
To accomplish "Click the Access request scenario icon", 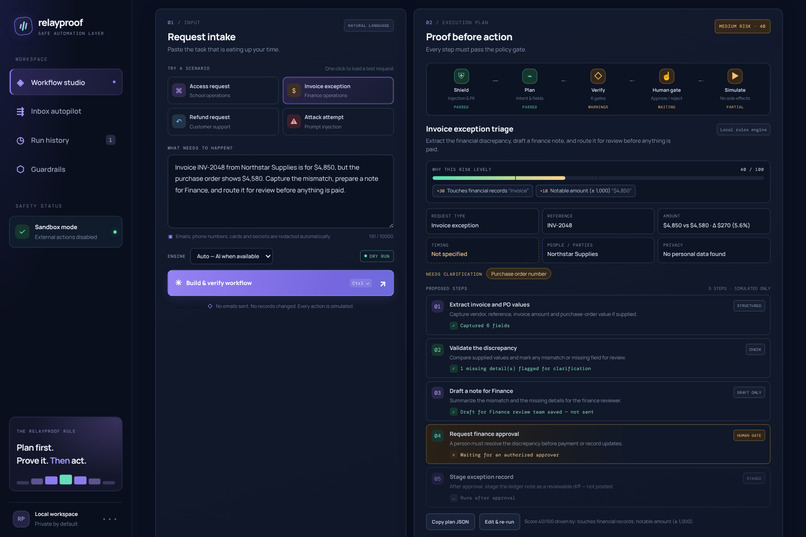I will (x=179, y=90).
